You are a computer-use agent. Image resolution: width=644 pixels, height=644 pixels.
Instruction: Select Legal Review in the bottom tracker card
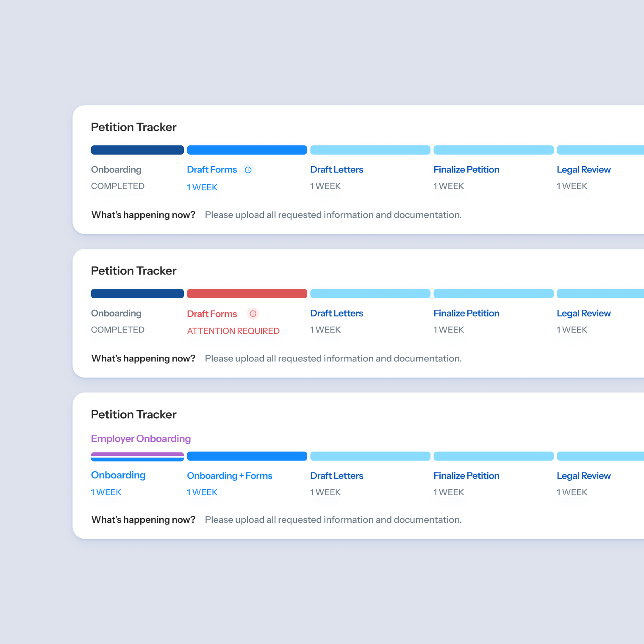click(x=583, y=476)
